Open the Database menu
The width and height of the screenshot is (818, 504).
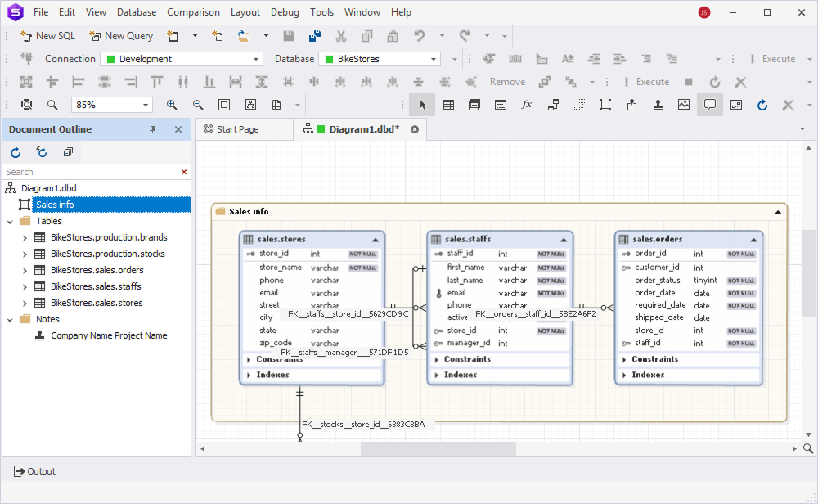tap(136, 12)
